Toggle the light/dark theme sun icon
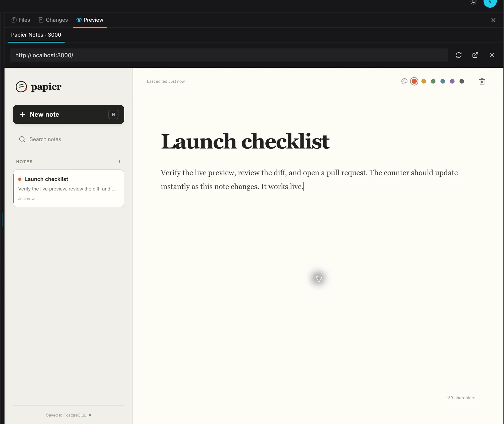Viewport: 504px width, 424px height. (473, 2)
